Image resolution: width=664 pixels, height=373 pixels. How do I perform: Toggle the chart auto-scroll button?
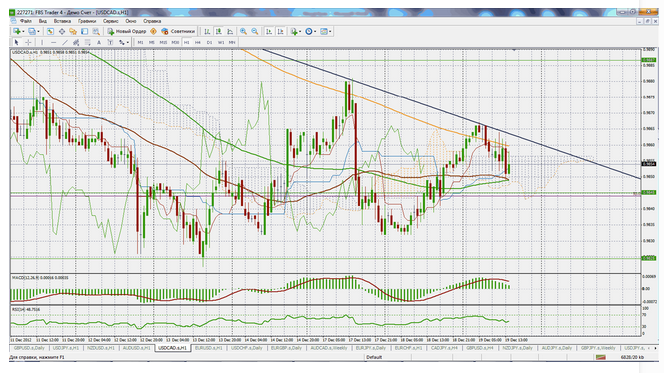pos(268,31)
